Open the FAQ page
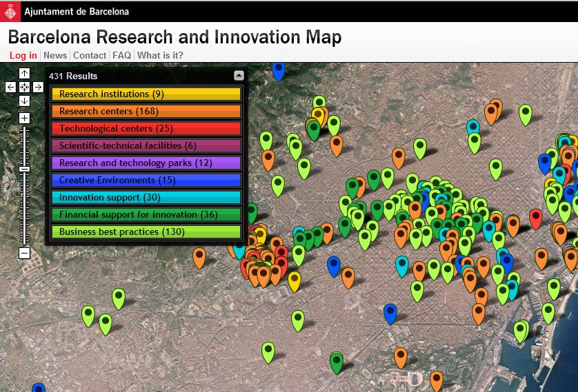This screenshot has height=392, width=578. click(121, 55)
